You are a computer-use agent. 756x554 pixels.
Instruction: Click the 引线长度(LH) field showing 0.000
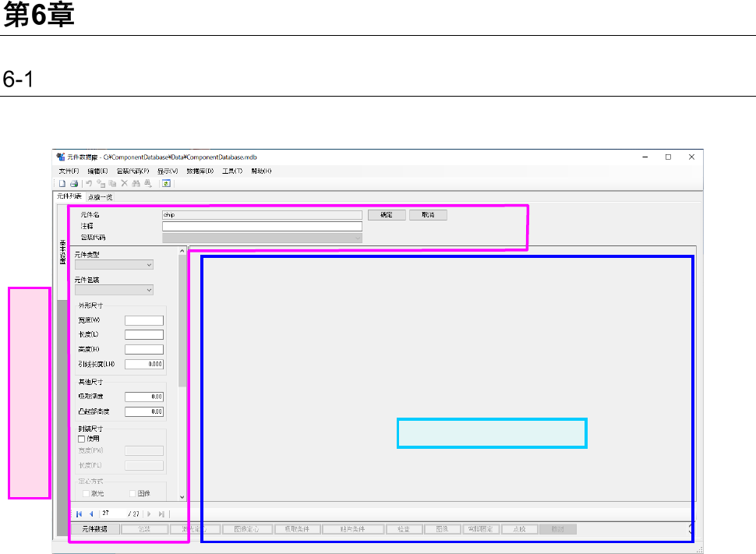144,364
